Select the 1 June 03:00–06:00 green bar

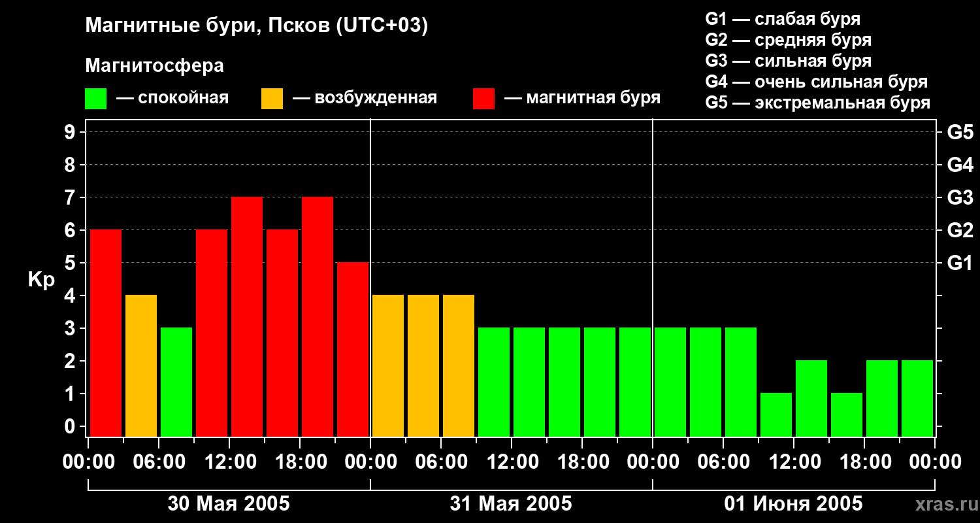click(x=706, y=382)
